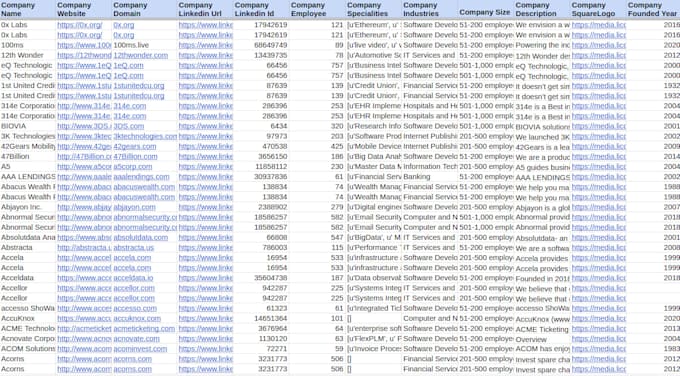
Task: Open the SquareLogo link in the AccuKnox row
Action: point(598,318)
